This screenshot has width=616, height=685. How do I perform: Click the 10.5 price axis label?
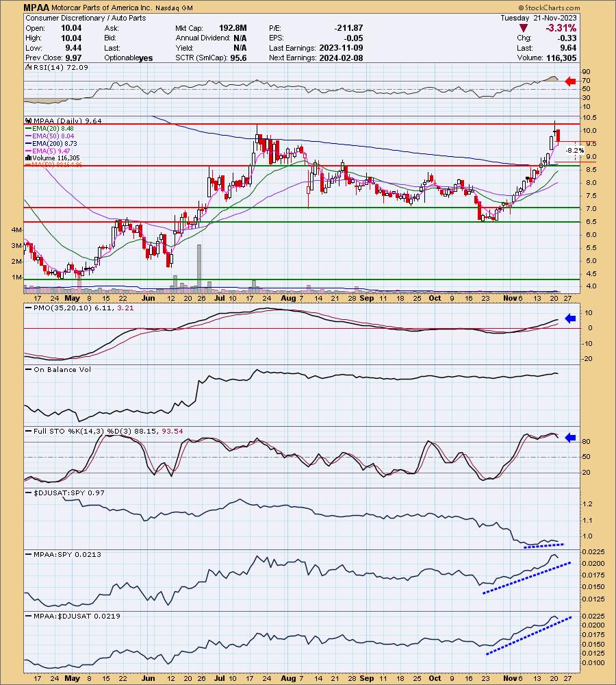(589, 118)
